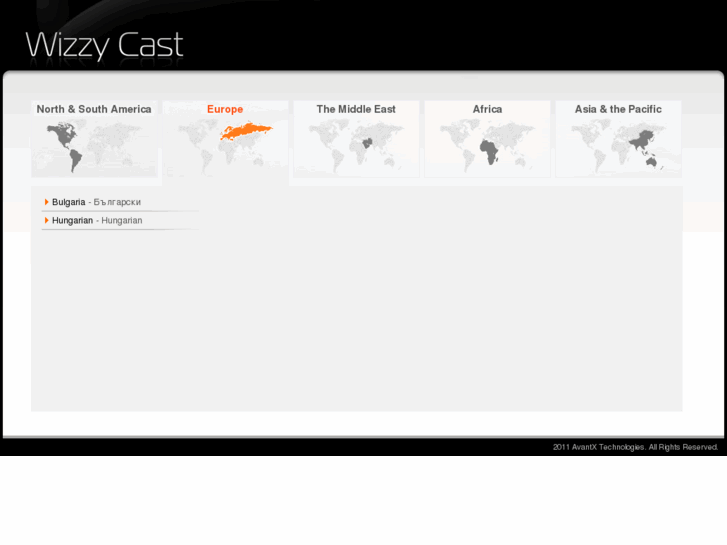
Task: Click the Americas world map image
Action: click(x=94, y=146)
